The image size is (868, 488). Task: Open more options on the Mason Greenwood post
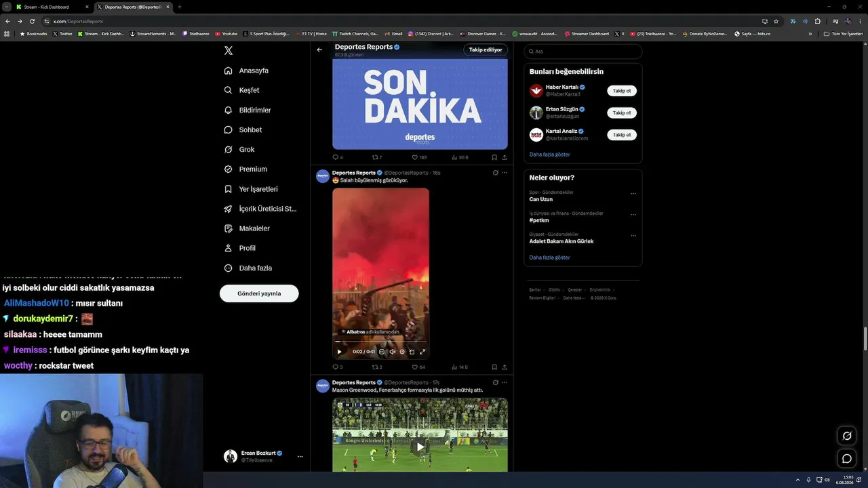505,382
